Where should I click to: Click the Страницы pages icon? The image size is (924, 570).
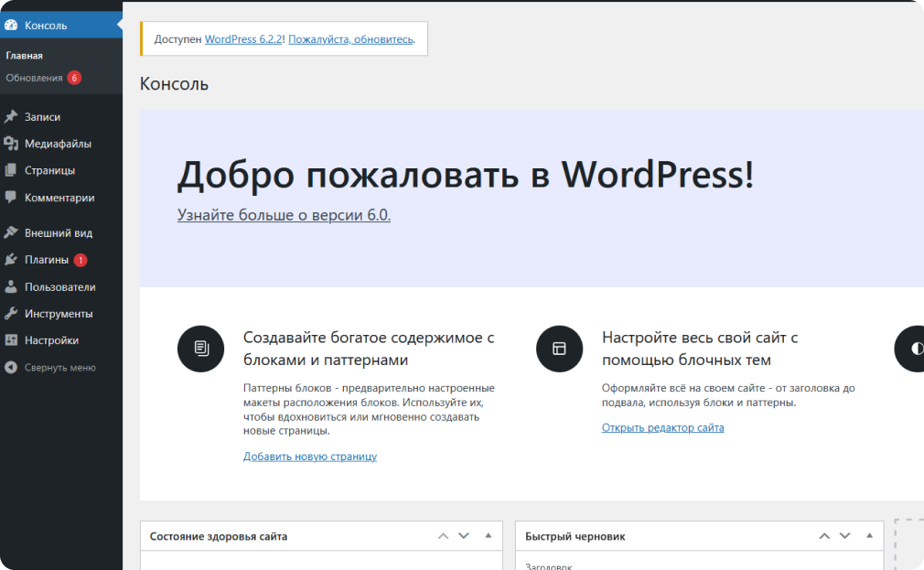[11, 170]
